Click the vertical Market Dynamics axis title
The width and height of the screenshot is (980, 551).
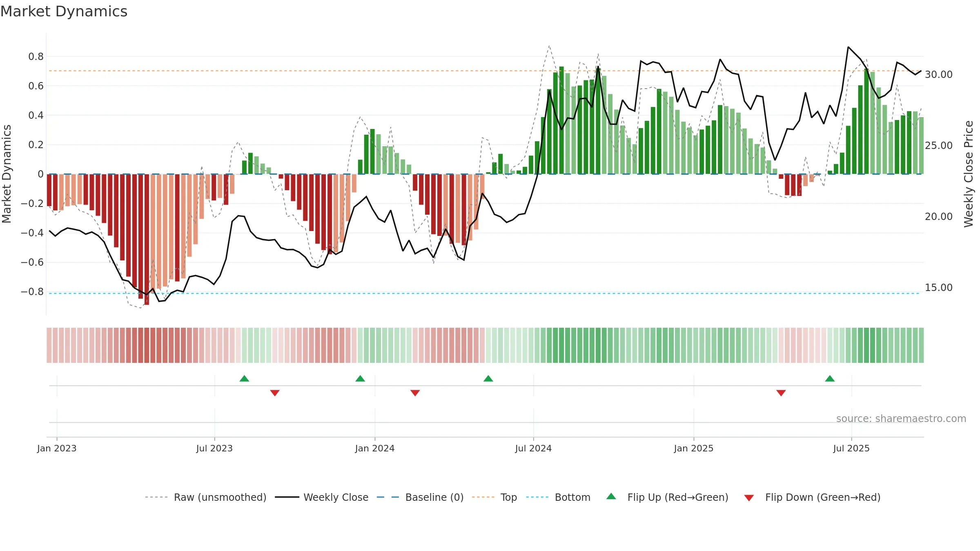tap(7, 174)
